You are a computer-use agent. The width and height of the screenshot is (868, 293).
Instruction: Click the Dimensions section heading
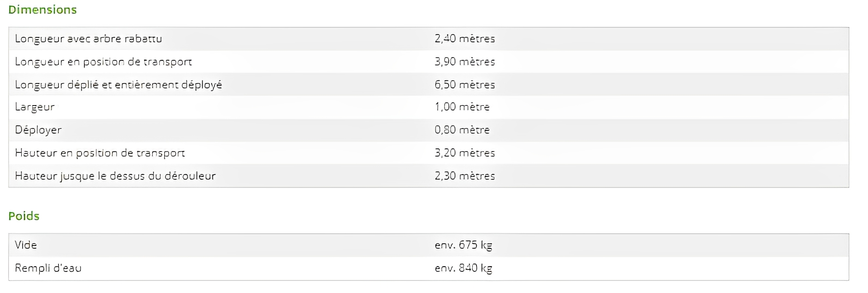42,10
